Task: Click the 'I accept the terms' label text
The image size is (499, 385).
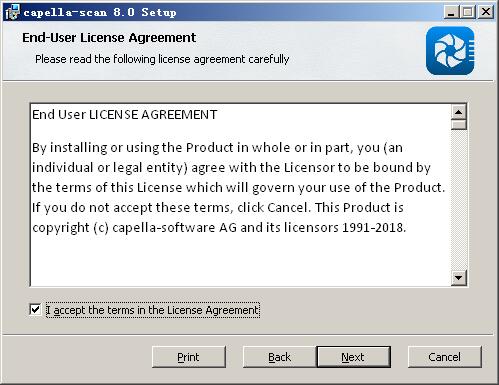Action: tap(153, 310)
